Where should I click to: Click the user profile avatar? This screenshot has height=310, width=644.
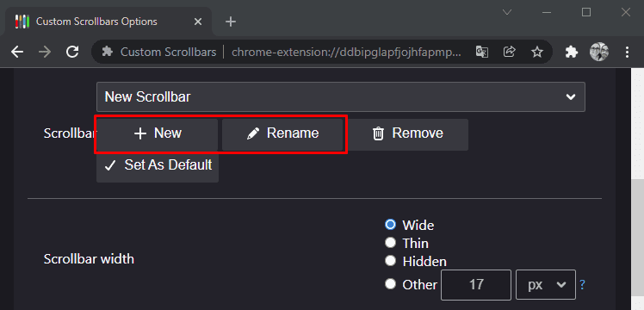(x=599, y=53)
